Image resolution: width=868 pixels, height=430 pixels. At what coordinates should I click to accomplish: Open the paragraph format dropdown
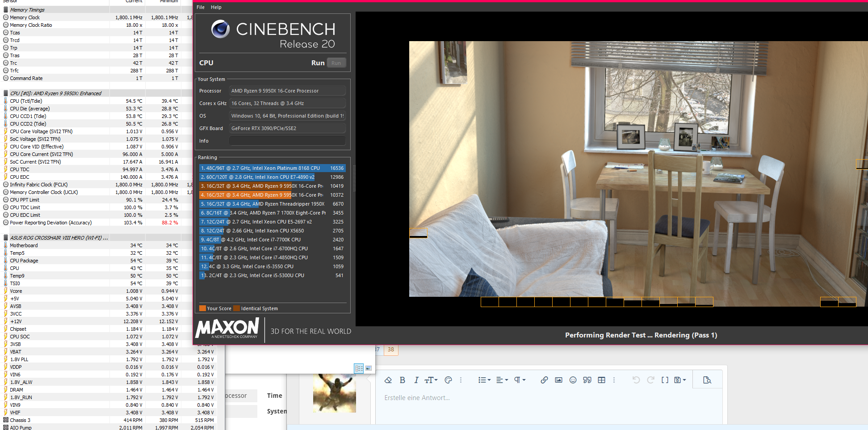pyautogui.click(x=520, y=380)
